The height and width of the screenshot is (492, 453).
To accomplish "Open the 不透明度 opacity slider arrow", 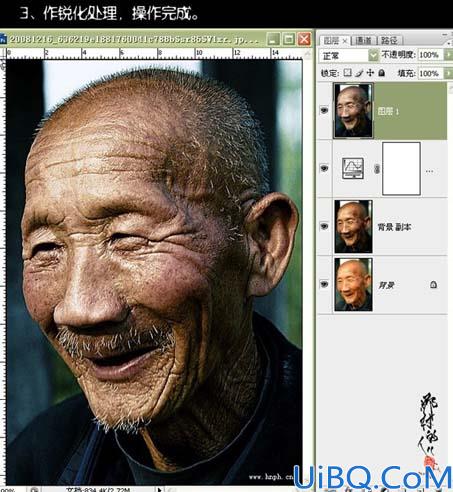I will click(449, 55).
